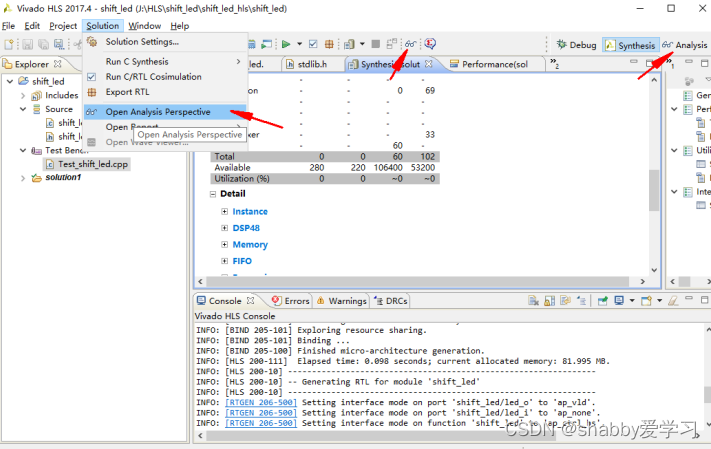The width and height of the screenshot is (711, 449).
Task: Switch to the Warnings tab
Action: click(x=341, y=301)
